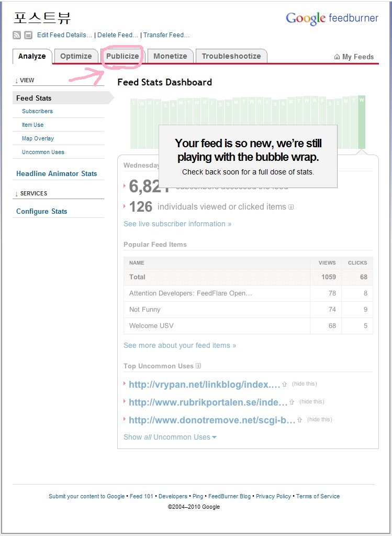Open Map Overlay in the sidebar

point(38,138)
